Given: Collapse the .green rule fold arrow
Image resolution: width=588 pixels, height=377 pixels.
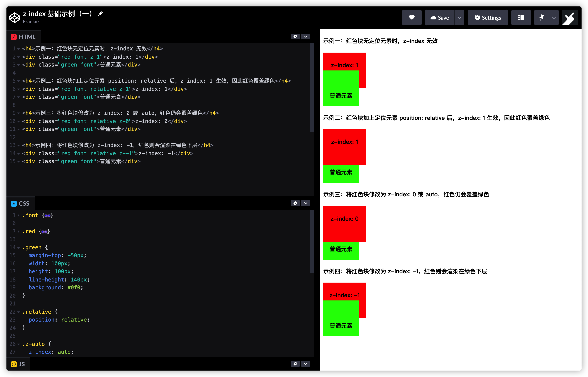Looking at the screenshot, I should click(18, 248).
